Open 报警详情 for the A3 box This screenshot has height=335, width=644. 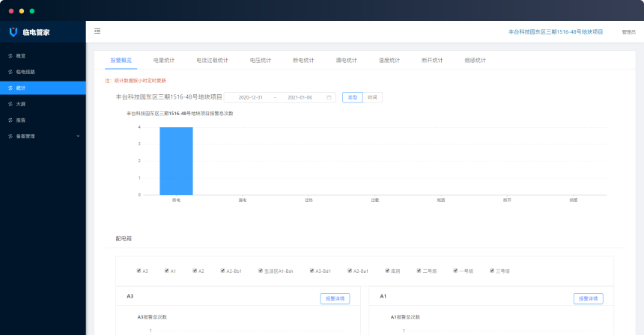pyautogui.click(x=335, y=298)
